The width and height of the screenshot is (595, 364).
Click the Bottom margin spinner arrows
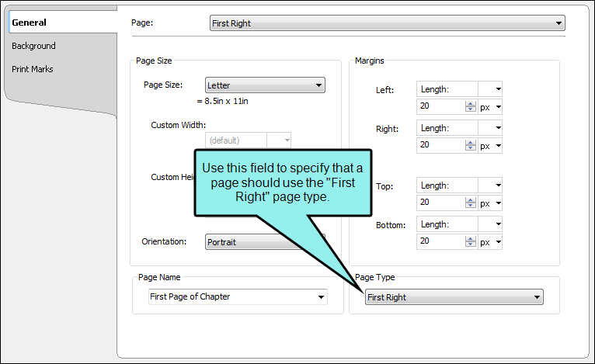pyautogui.click(x=471, y=241)
